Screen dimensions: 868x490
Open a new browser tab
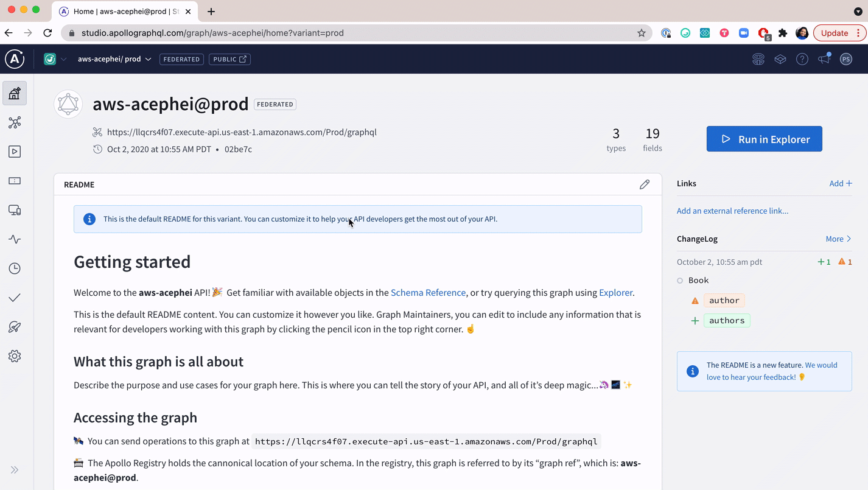(211, 12)
